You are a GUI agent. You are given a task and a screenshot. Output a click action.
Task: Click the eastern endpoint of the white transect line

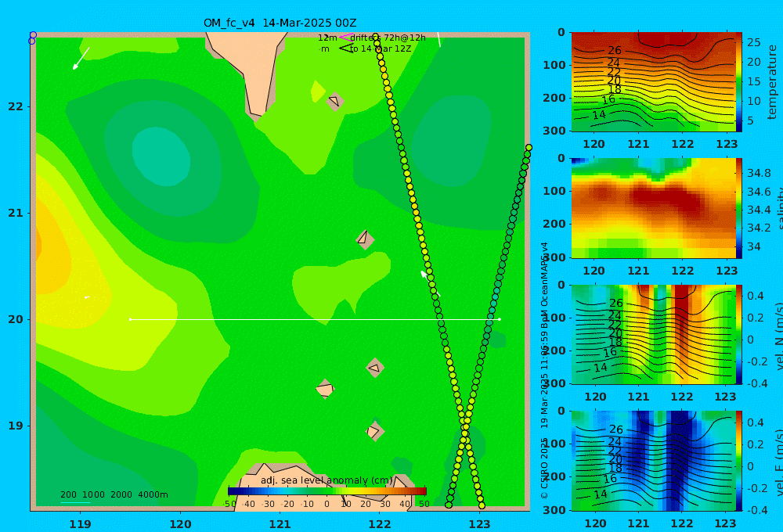(500, 319)
